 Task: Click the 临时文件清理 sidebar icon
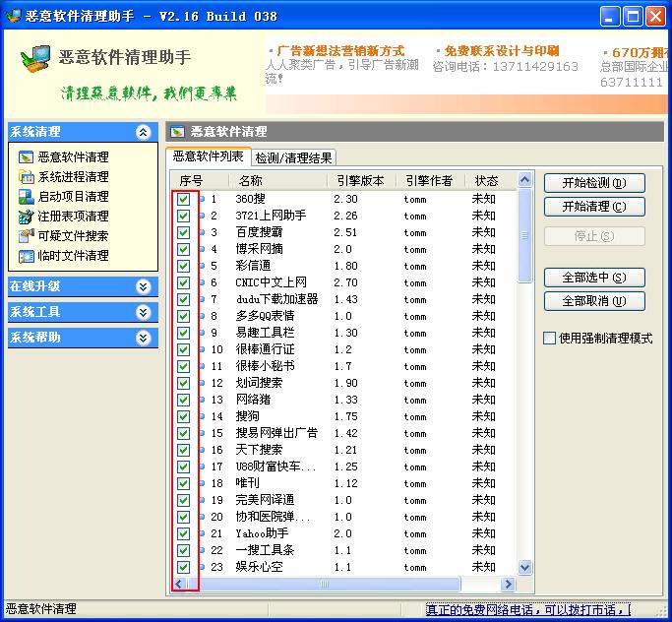pos(26,256)
